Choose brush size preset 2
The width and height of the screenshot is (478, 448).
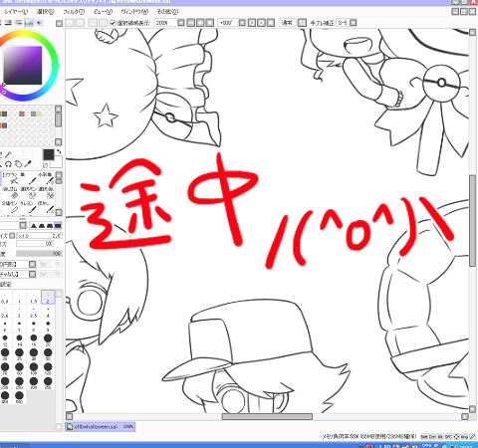48,298
